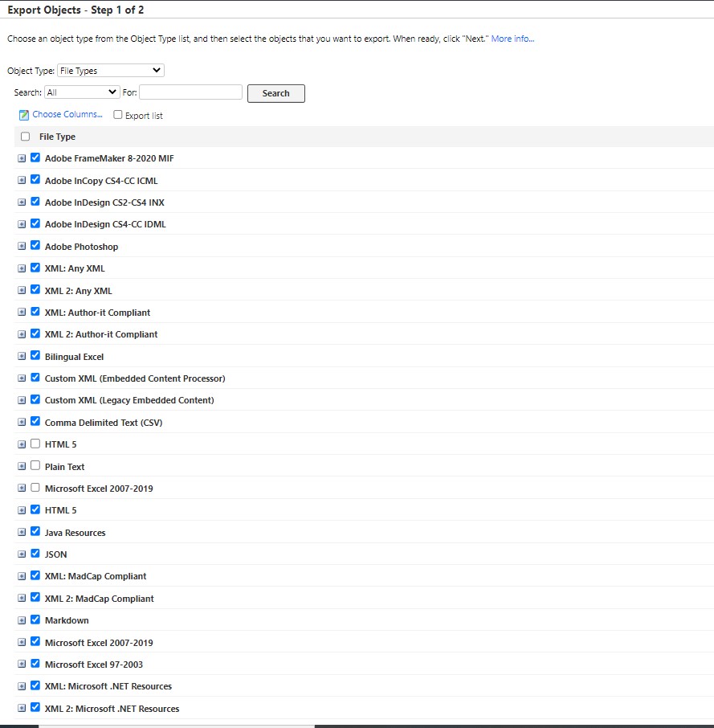Screen dimensions: 714x728
Task: Expand XML 2: Microsoft .NET Resources row
Action: pos(22,708)
